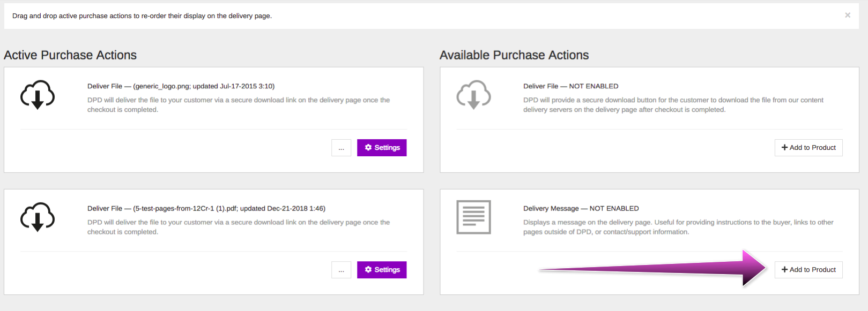Open Settings for generic_logo.png file delivery
This screenshot has height=311, width=868.
382,148
